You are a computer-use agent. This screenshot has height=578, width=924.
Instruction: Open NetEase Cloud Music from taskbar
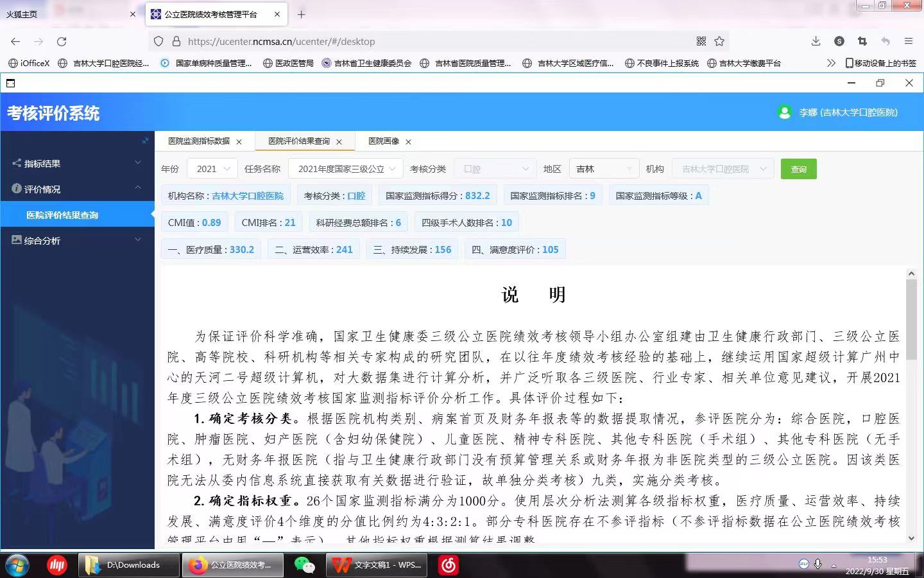[448, 565]
